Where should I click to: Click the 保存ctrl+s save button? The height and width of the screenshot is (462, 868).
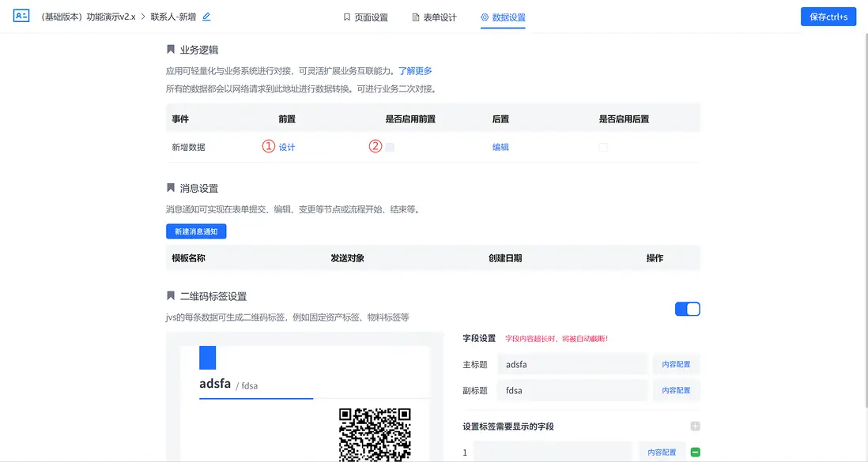(828, 17)
